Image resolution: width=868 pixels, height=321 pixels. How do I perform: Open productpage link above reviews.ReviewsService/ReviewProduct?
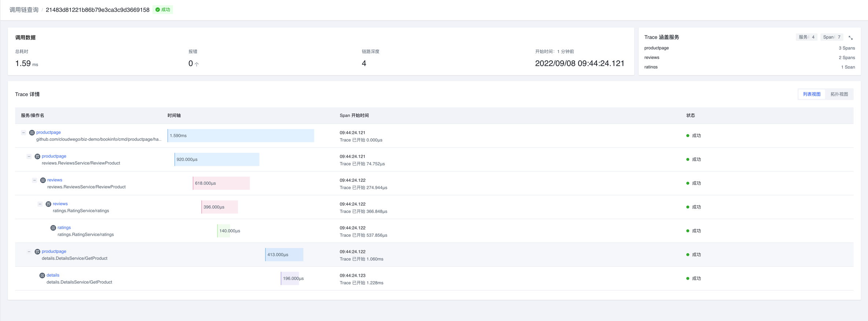[x=54, y=156]
